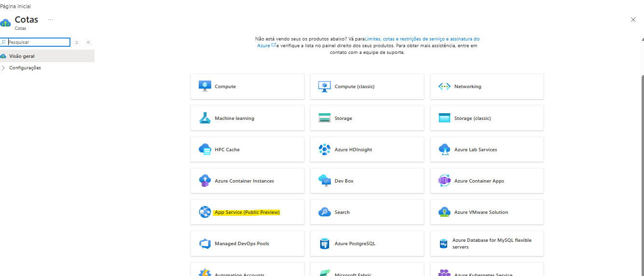The image size is (644, 276).
Task: Select the Machine learning card label
Action: pyautogui.click(x=234, y=118)
